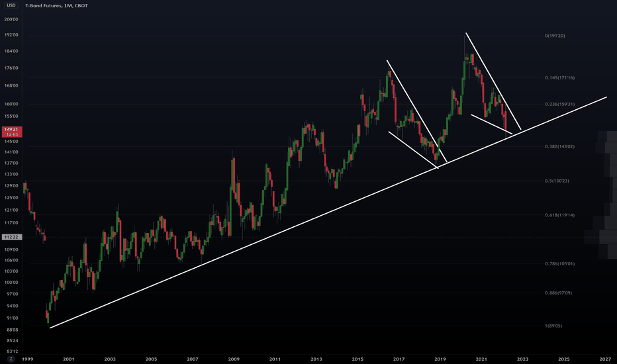This screenshot has height=364, width=617.
Task: Click the 0(191'20) Fibonacci level label
Action: pos(555,36)
